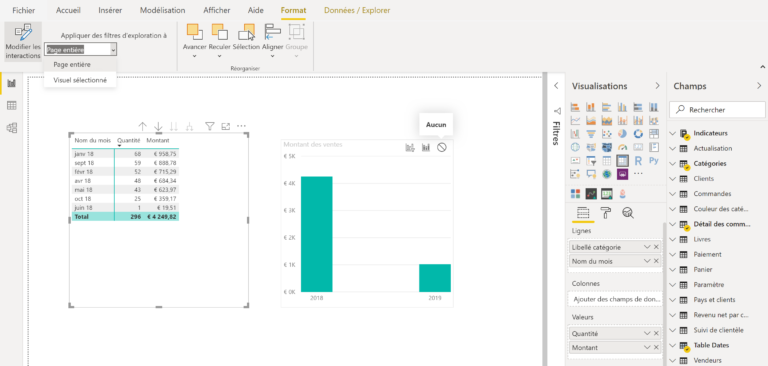Screen dimensions: 768x366
Task: Click the Quantité column header in table
Action: 129,141
